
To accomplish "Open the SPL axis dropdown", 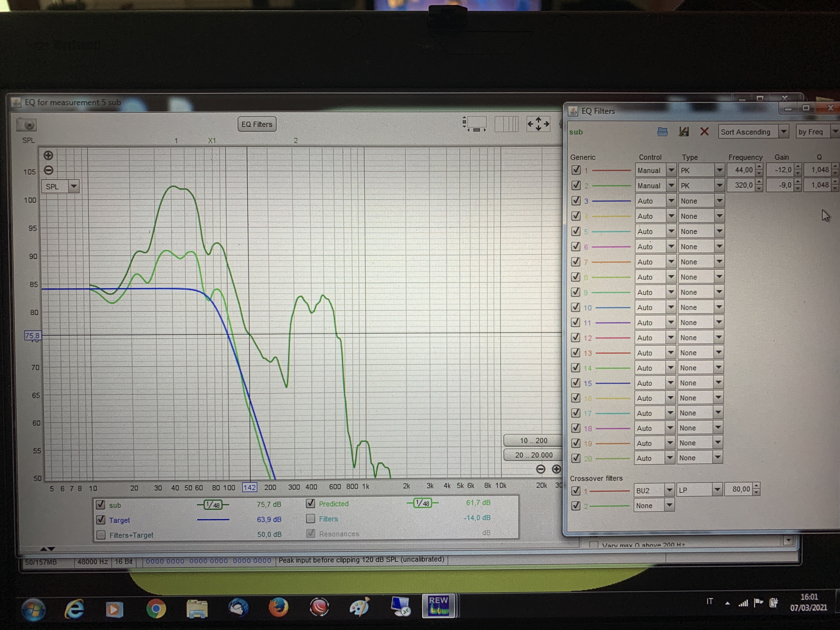I will click(60, 186).
